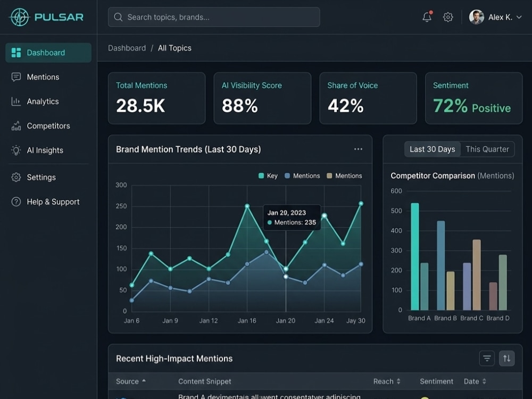The image size is (532, 399).
Task: Sort by Source column arrow
Action: 144,381
